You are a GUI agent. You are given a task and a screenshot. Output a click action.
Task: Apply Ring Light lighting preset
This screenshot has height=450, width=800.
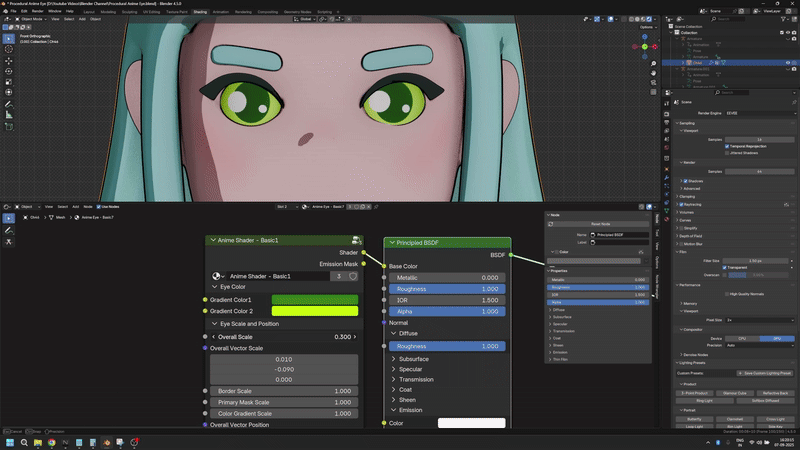[705, 401]
